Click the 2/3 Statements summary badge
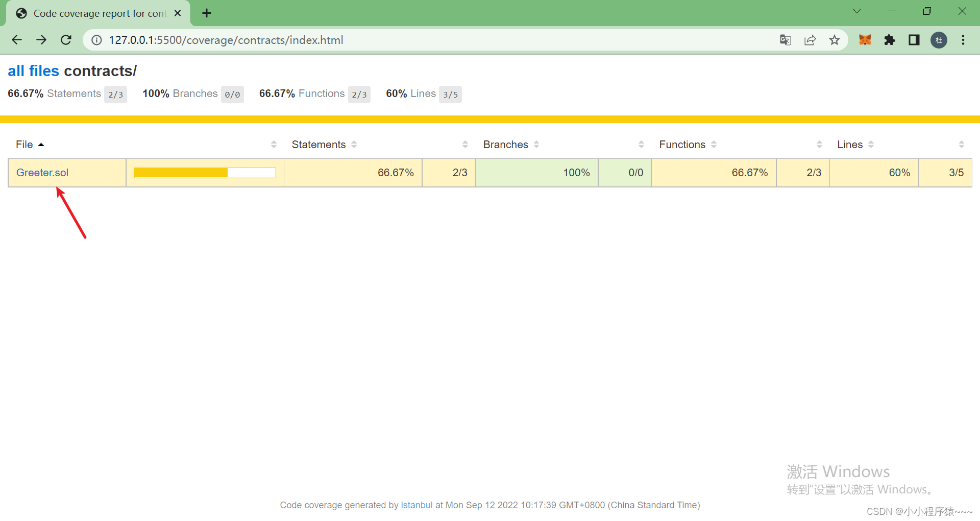Viewport: 980px width, 521px height. click(x=115, y=94)
